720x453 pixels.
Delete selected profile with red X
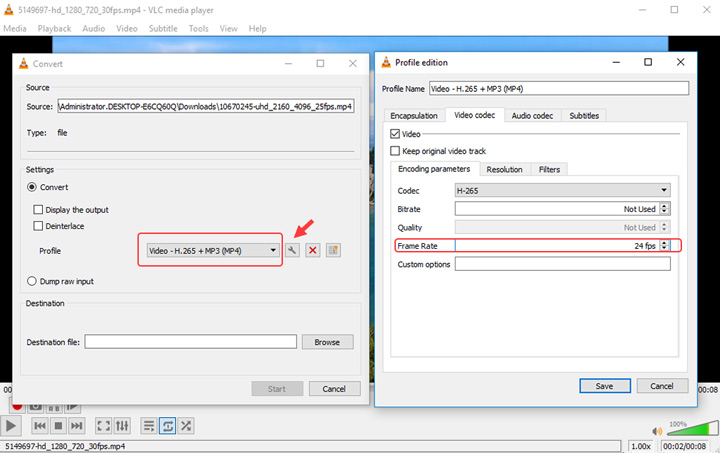pos(313,250)
